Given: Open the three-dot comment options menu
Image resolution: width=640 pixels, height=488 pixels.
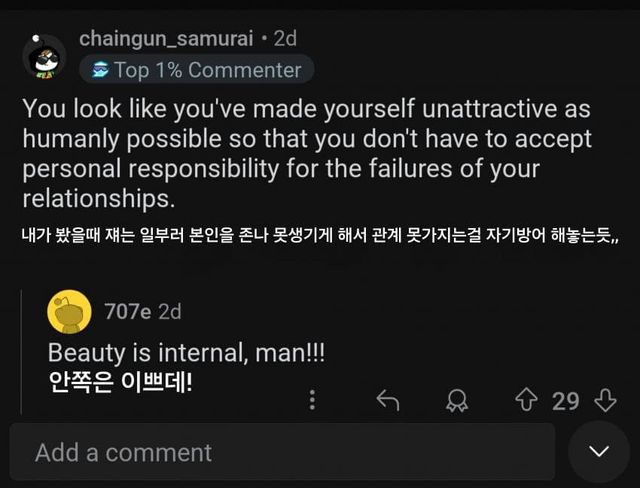Looking at the screenshot, I should point(313,401).
